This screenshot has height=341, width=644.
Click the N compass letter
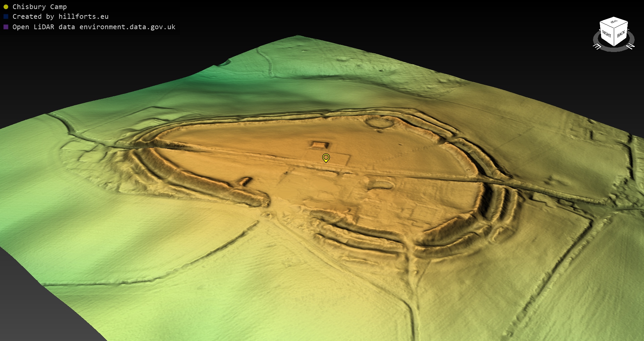tap(630, 46)
